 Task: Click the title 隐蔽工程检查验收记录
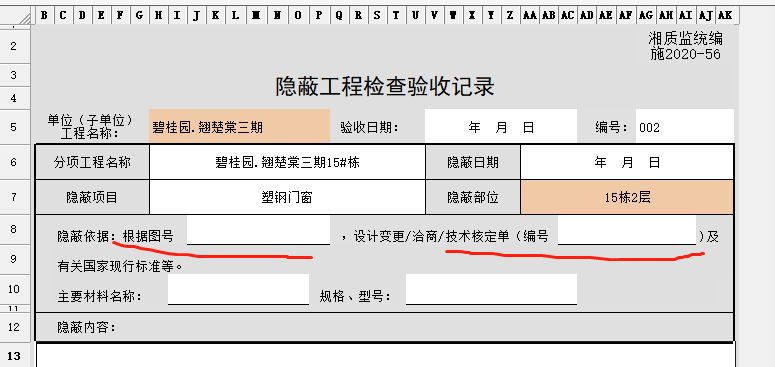click(x=385, y=87)
